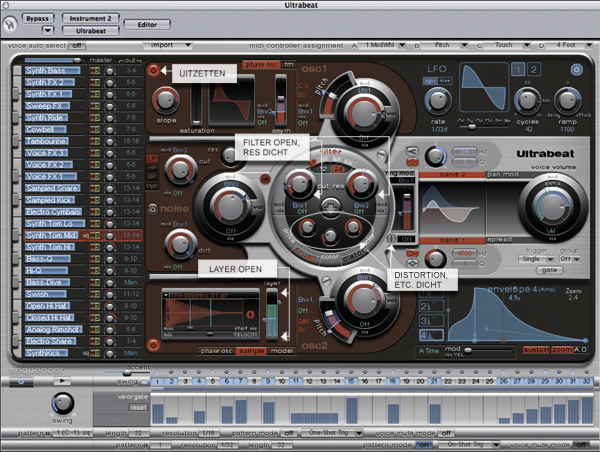600x452 pixels.
Task: Click the Bypass button
Action: click(x=38, y=18)
